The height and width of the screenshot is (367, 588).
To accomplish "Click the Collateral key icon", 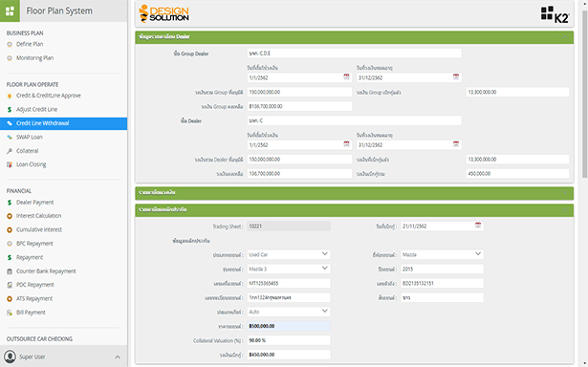I will tap(10, 151).
